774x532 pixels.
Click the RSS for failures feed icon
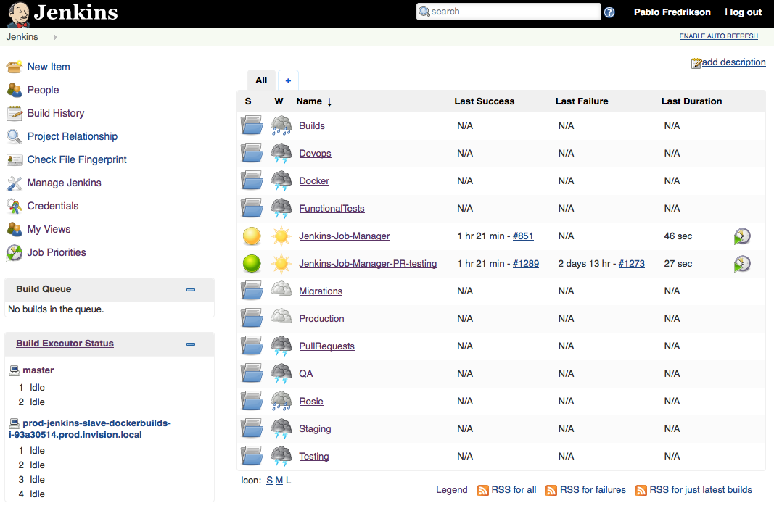click(551, 490)
